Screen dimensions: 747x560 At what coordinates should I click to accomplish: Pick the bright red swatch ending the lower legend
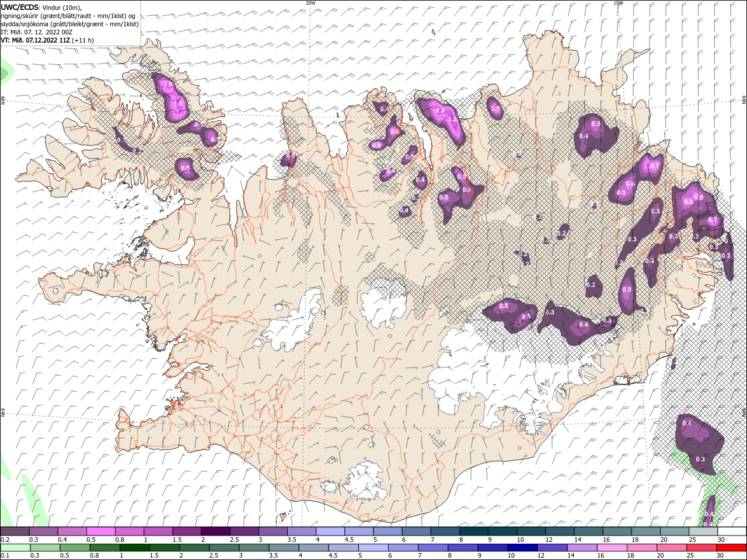(732, 548)
